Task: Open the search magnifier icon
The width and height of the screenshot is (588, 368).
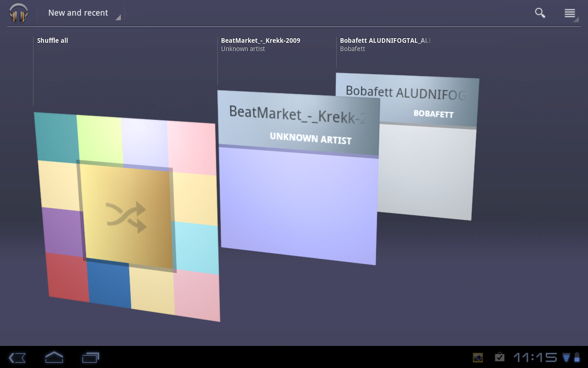Action: coord(540,13)
